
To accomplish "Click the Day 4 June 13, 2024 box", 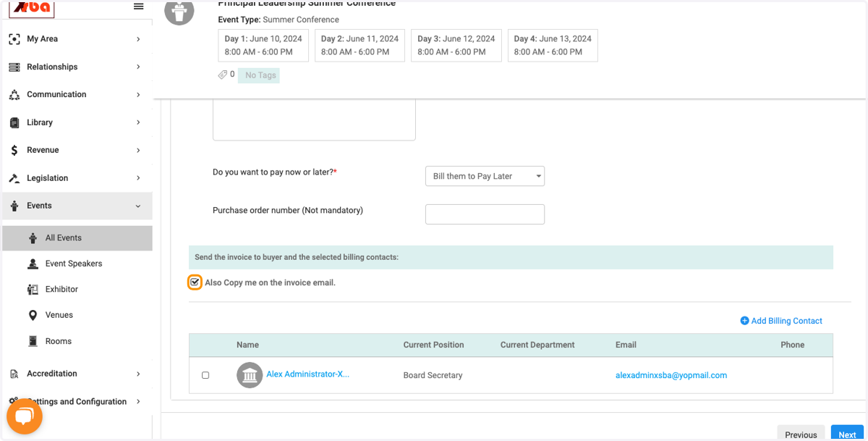I will (553, 45).
